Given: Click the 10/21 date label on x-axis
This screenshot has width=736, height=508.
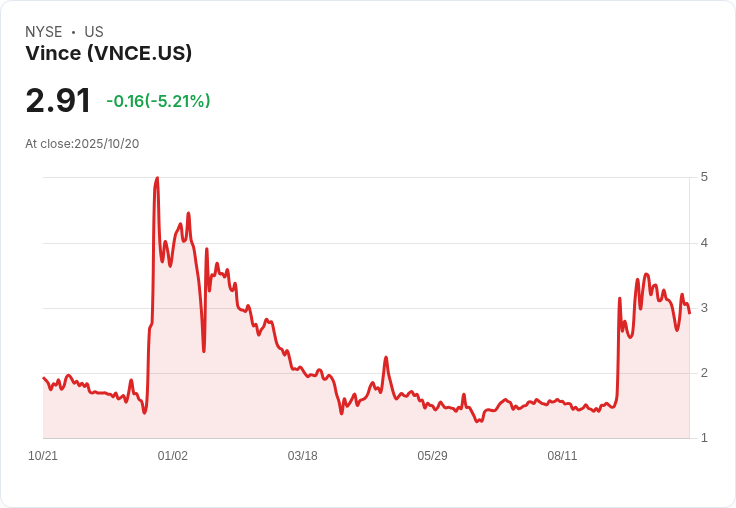Looking at the screenshot, I should click(x=43, y=456).
